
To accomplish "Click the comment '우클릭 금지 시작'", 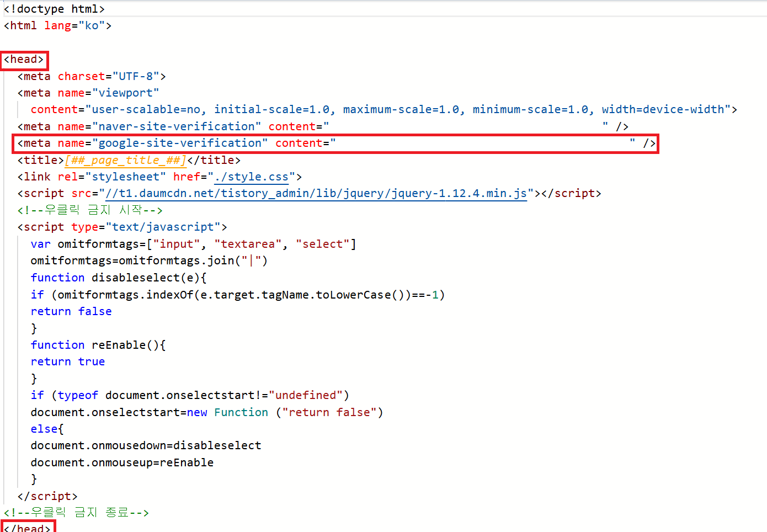I will coord(90,210).
